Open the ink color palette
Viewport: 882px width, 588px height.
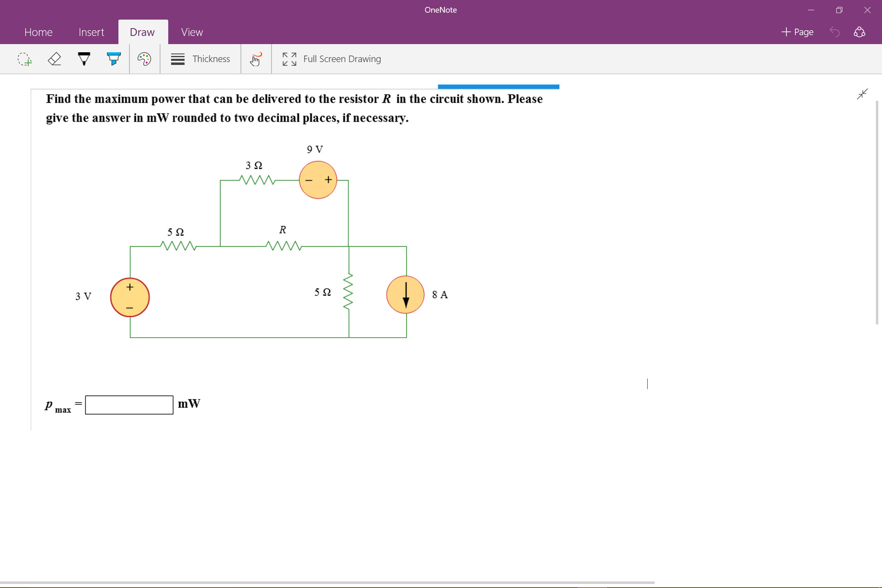(x=144, y=59)
